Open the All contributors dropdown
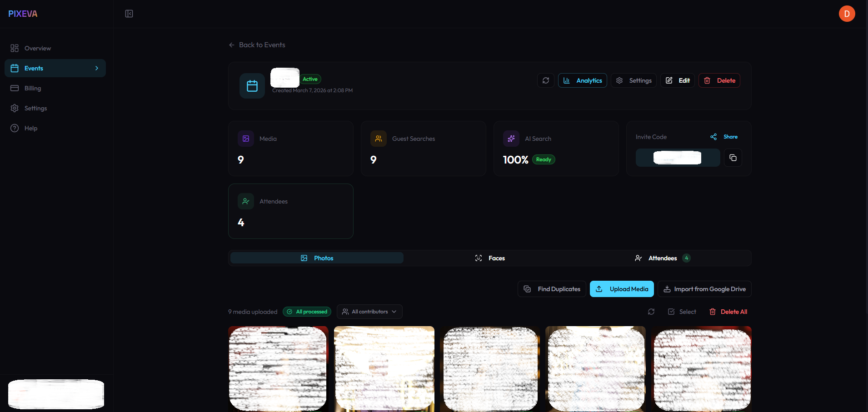The image size is (868, 412). point(369,312)
